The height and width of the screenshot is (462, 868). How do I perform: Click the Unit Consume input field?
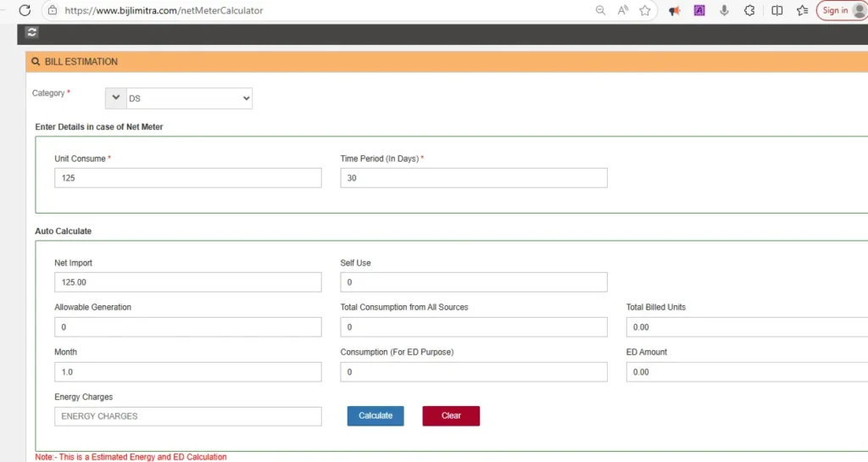coord(187,178)
